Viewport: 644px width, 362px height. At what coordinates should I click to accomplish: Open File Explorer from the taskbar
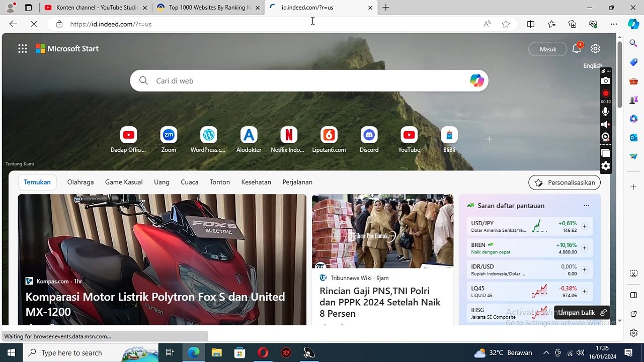coord(216,353)
